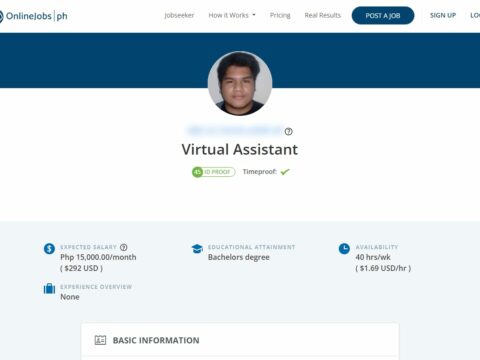480x360 pixels.
Task: Click the EDUCATIONAL ATTAINMENT label
Action: (x=252, y=247)
